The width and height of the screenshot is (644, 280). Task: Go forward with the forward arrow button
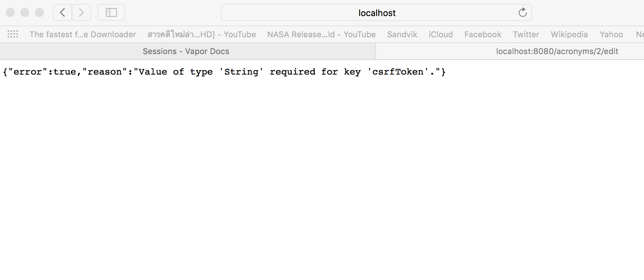tap(81, 13)
